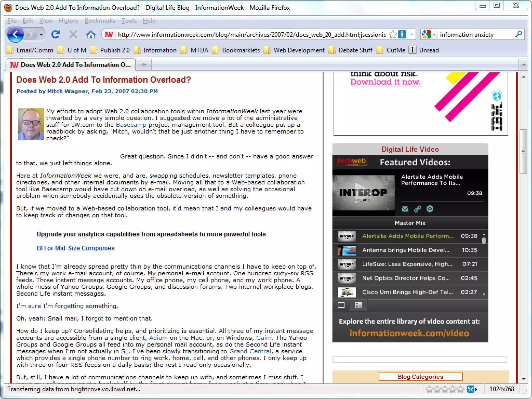The width and height of the screenshot is (532, 399).
Task: Open the Bookmarks menu
Action: pos(100,21)
